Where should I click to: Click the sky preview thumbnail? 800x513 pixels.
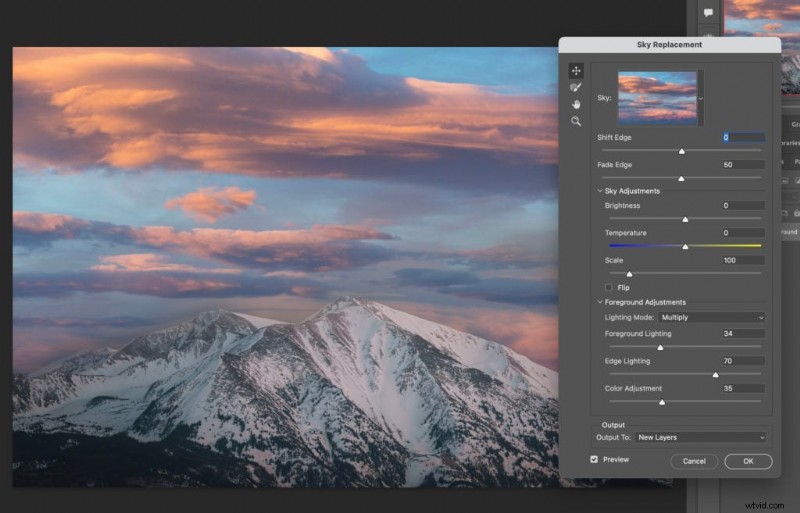(x=657, y=98)
